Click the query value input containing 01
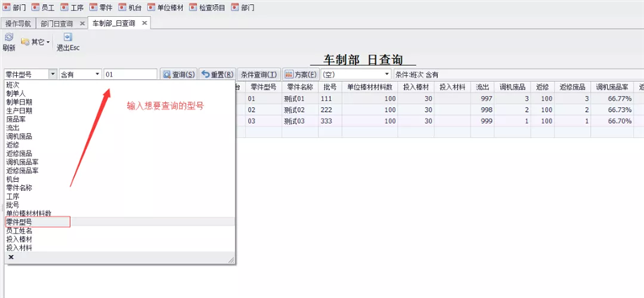644x298 pixels. pyautogui.click(x=130, y=74)
